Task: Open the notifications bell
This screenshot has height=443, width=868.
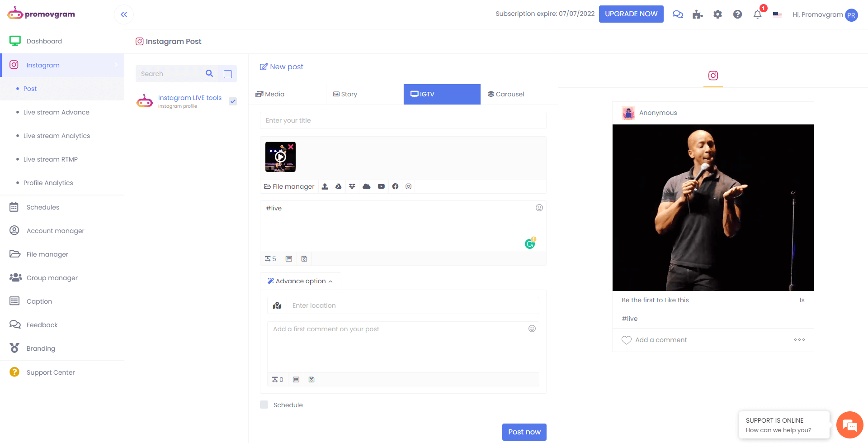Action: [757, 14]
